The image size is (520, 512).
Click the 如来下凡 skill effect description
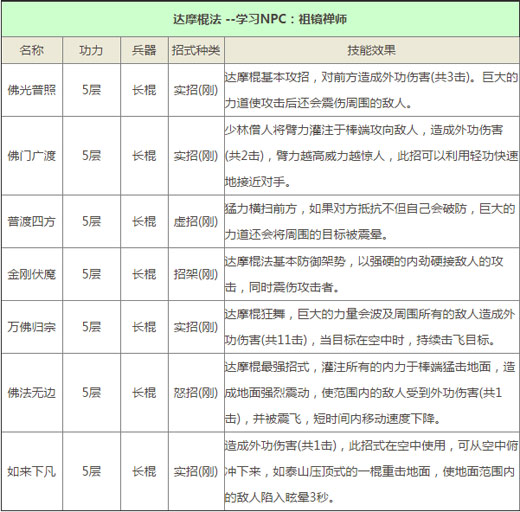coord(371,471)
